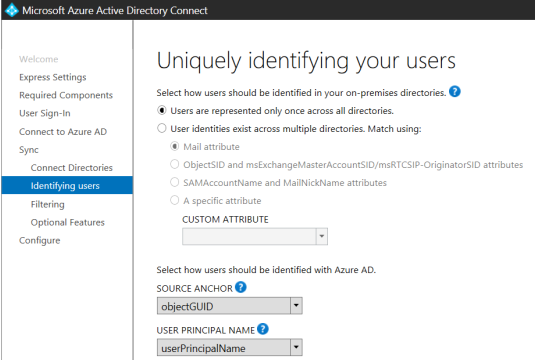535x361 pixels.
Task: Open the Required Components step
Action: [66, 95]
